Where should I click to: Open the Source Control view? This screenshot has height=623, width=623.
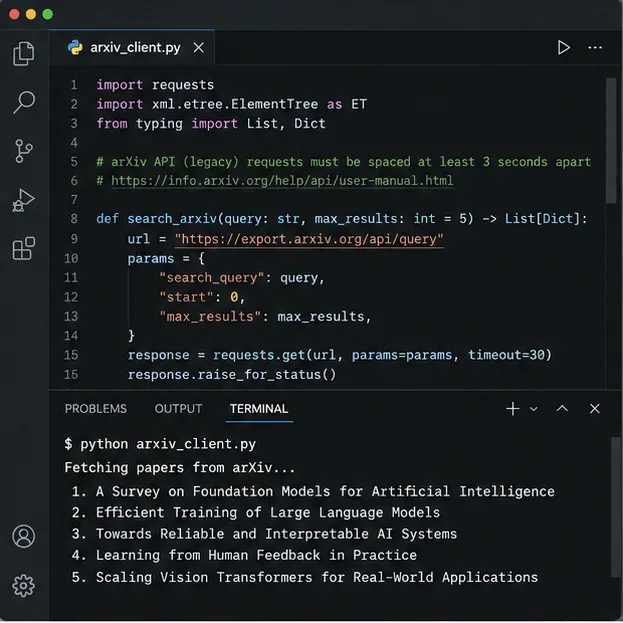(x=24, y=151)
